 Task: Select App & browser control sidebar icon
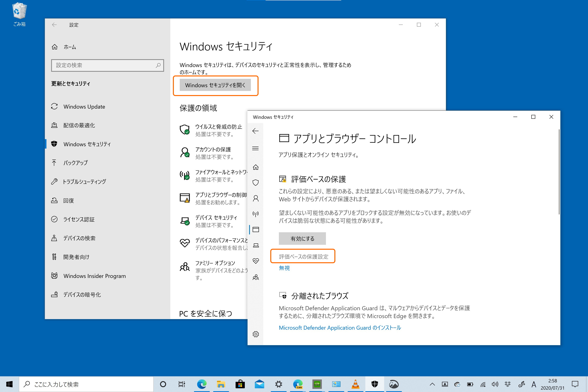(256, 230)
